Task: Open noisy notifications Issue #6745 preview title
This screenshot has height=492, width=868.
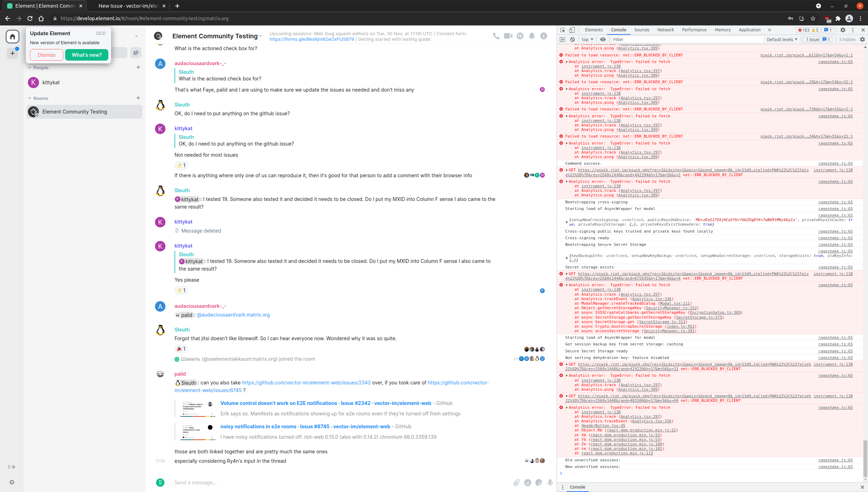Action: point(305,427)
